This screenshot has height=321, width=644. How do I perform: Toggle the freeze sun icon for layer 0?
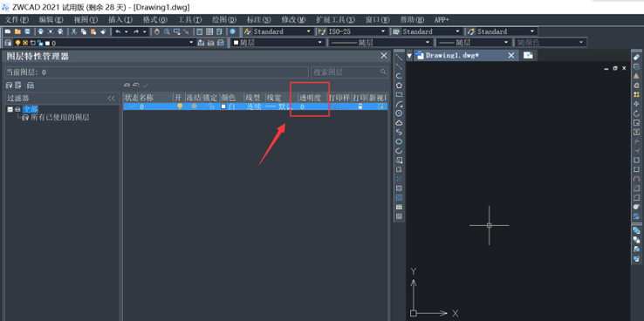pyautogui.click(x=194, y=106)
